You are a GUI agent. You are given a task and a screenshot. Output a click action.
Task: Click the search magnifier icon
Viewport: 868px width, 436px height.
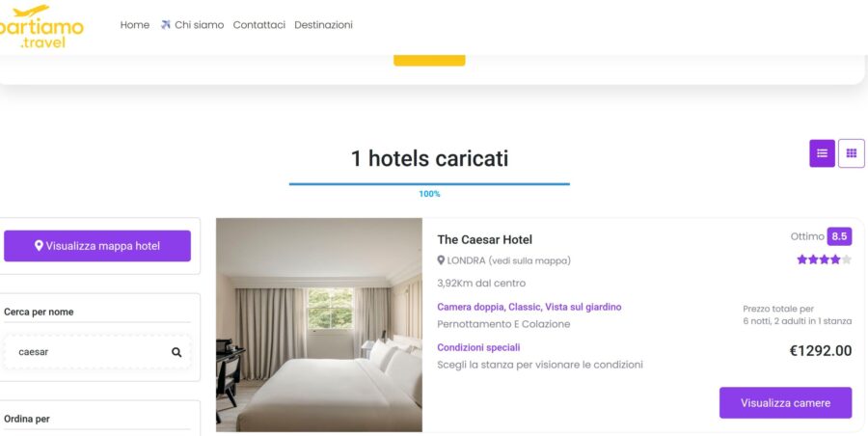click(176, 352)
